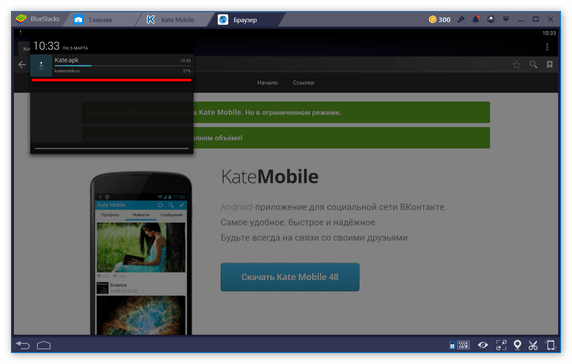The image size is (572, 364).
Task: Rotate screen with the phone icon
Action: pyautogui.click(x=550, y=345)
